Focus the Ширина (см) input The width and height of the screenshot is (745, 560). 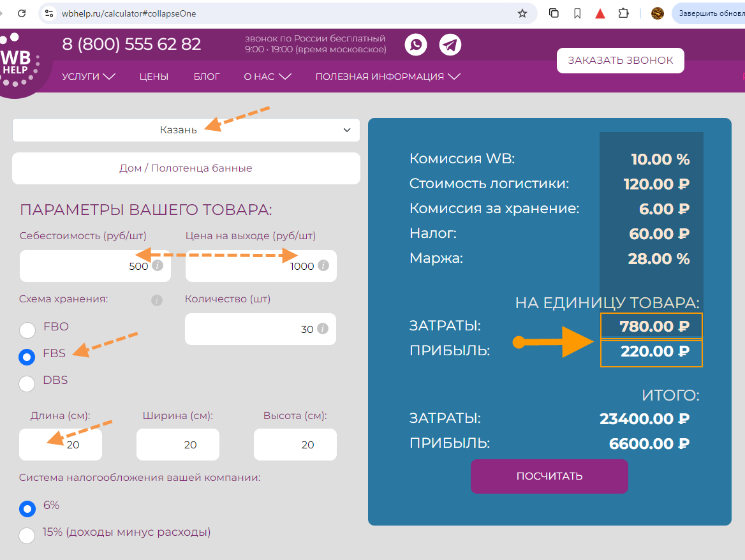(178, 445)
